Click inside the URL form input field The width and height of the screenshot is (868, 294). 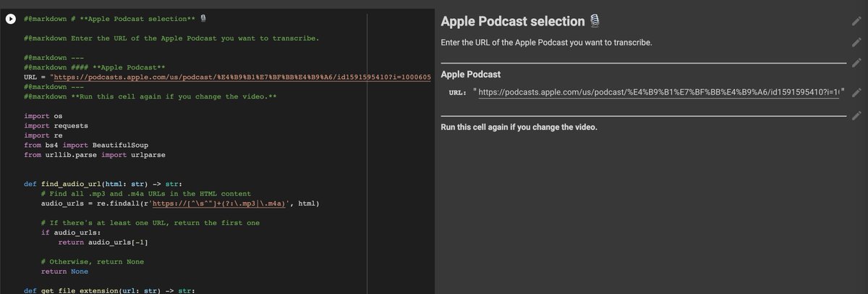659,93
